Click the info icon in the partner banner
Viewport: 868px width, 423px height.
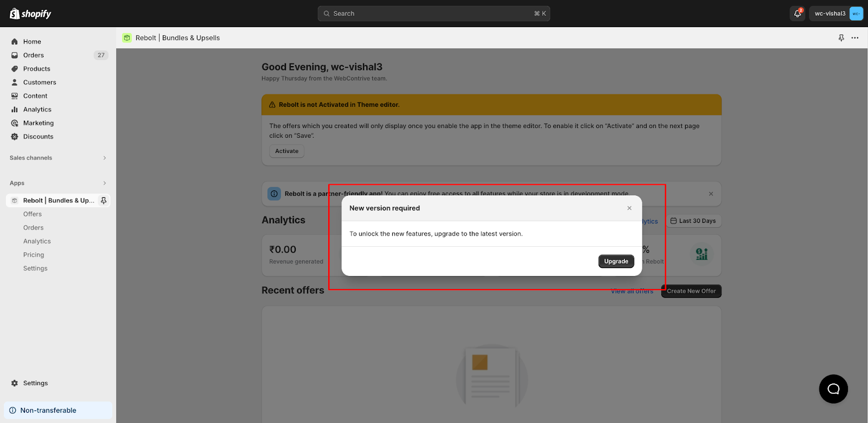coord(275,194)
